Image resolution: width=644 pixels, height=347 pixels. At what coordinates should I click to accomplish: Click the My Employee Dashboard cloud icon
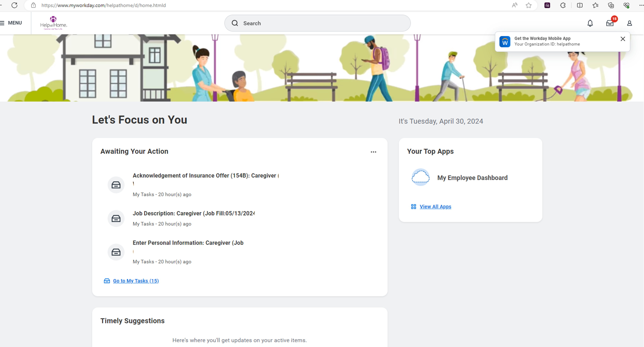pyautogui.click(x=421, y=177)
